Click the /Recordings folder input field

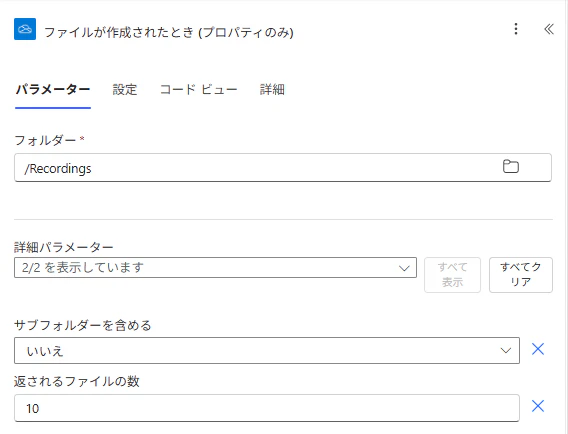pyautogui.click(x=283, y=167)
